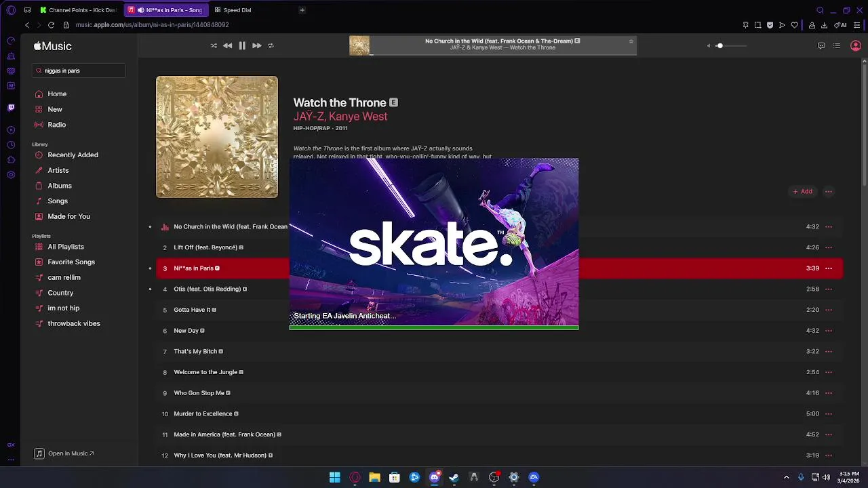The height and width of the screenshot is (488, 868).
Task: Adjust the Apple Music volume slider
Action: [x=731, y=45]
